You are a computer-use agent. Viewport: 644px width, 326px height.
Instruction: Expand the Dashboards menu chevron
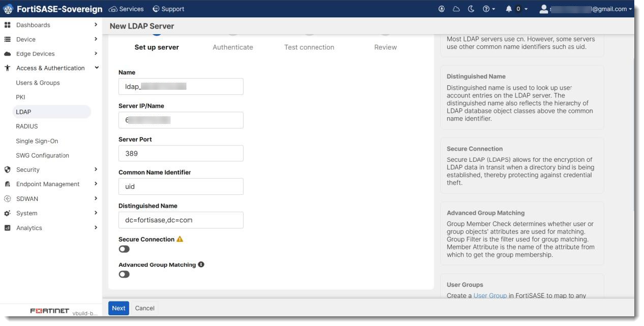96,24
